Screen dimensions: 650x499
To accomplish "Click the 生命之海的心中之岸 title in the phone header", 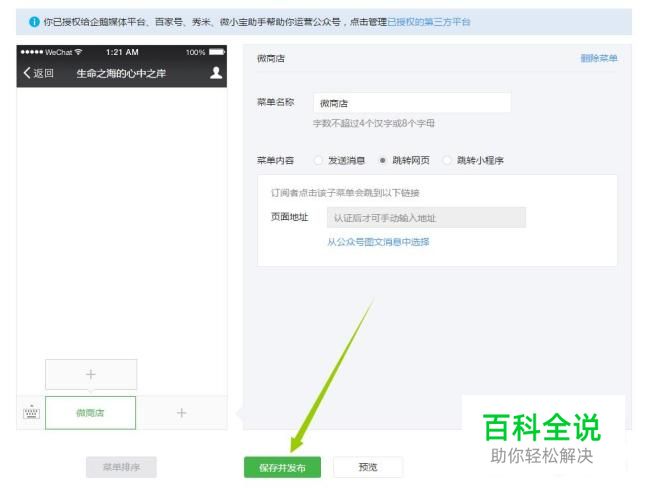I will point(121,73).
